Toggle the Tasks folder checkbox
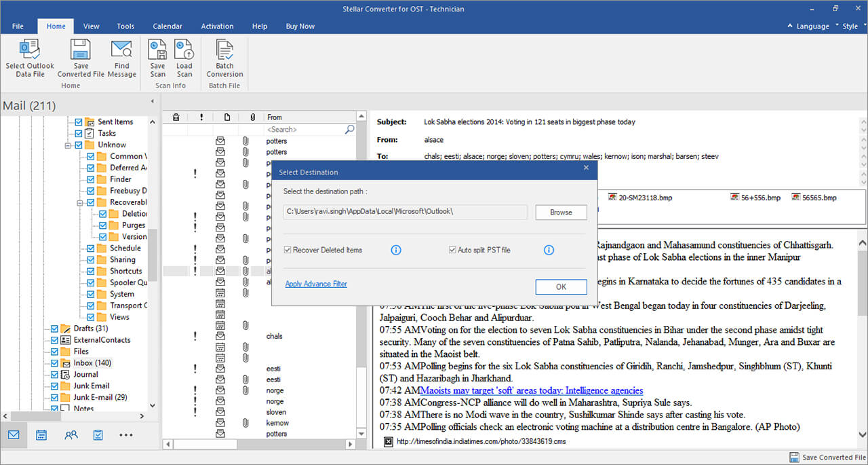The width and height of the screenshot is (868, 465). (x=79, y=134)
